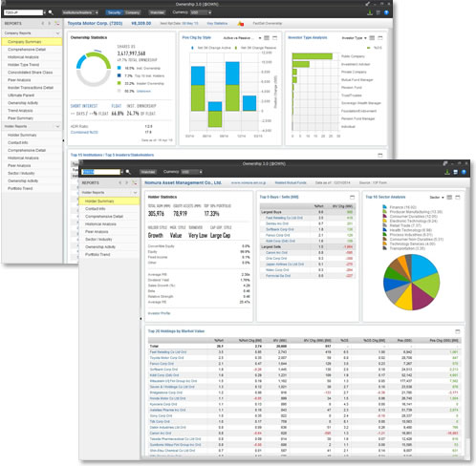Click save/print icon in front window toolbar
Screen dimensions: 476x466
click(x=456, y=172)
